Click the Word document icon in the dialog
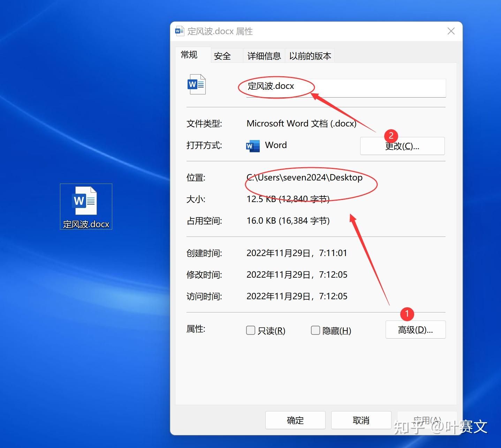Screen dimensions: 501x448 (x=196, y=84)
